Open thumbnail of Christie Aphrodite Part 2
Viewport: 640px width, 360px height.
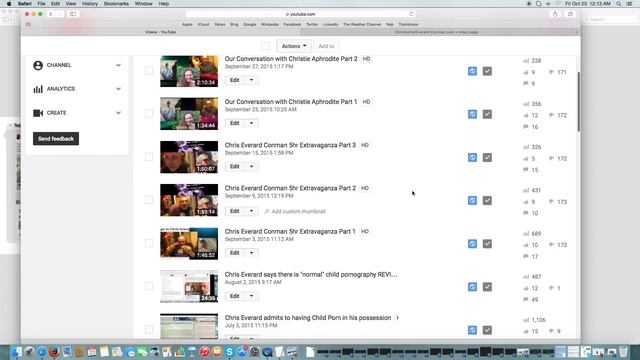coord(189,71)
